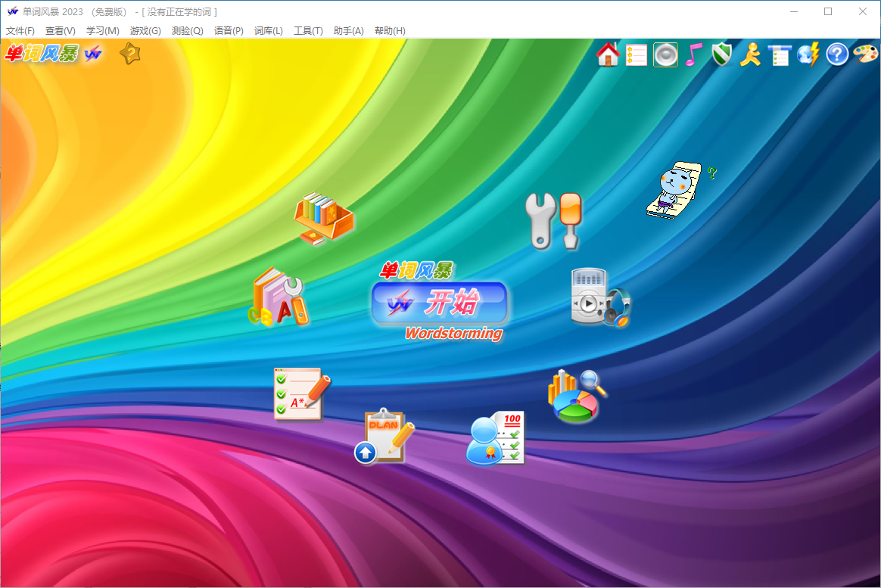The image size is (881, 588).
Task: Click the resting blue cartoon assistant
Action: (675, 190)
